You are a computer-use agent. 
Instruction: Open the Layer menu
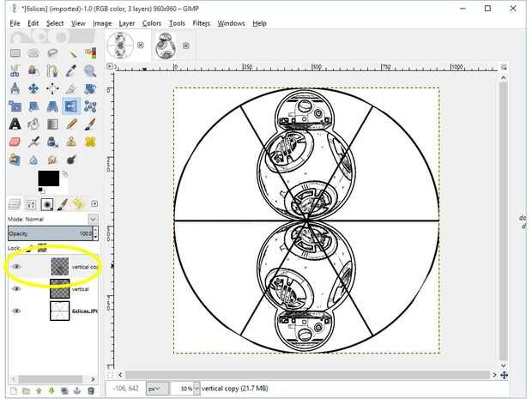[x=127, y=23]
